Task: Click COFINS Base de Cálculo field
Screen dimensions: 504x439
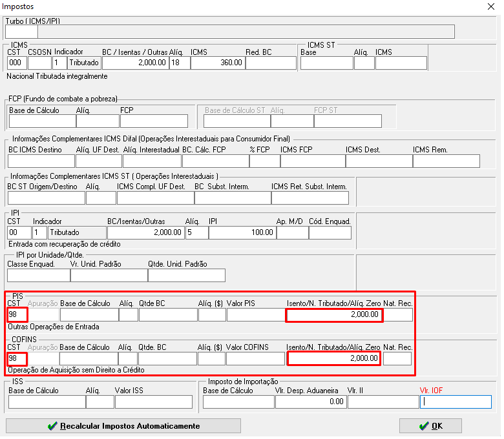Action: pyautogui.click(x=89, y=359)
